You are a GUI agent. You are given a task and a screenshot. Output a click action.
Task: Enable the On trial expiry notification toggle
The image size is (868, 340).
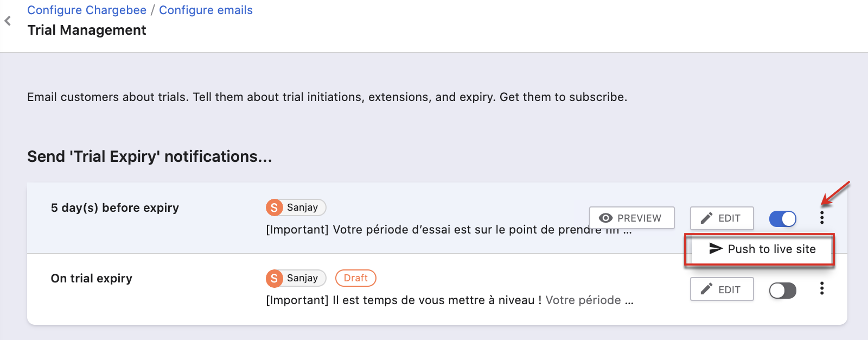782,289
